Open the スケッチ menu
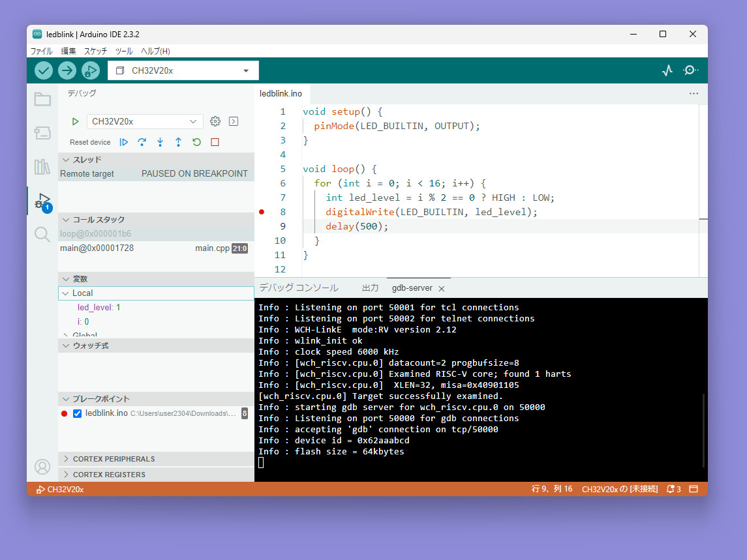Screen dimensions: 747x560 (x=95, y=51)
